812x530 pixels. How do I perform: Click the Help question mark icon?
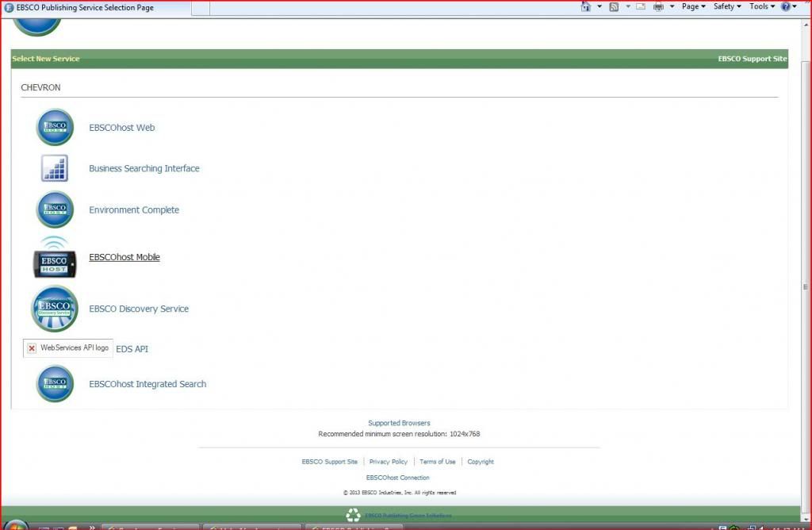[786, 6]
